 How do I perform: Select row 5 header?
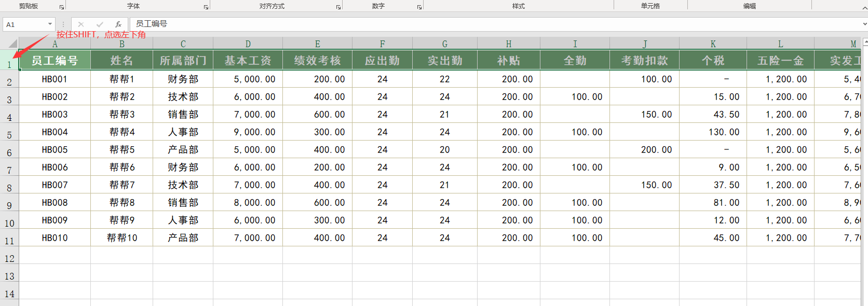pos(9,135)
